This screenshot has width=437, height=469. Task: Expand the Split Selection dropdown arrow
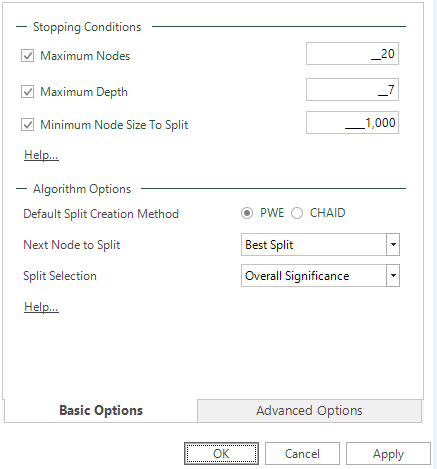(x=393, y=276)
